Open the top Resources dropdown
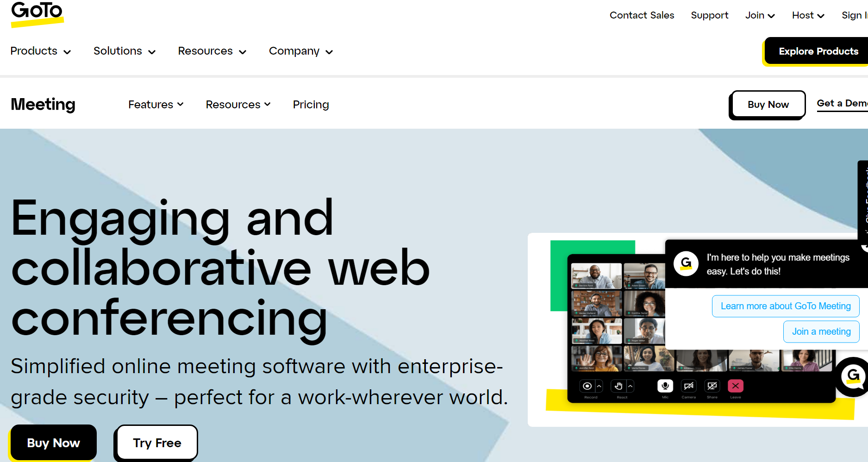This screenshot has height=462, width=868. click(x=212, y=51)
